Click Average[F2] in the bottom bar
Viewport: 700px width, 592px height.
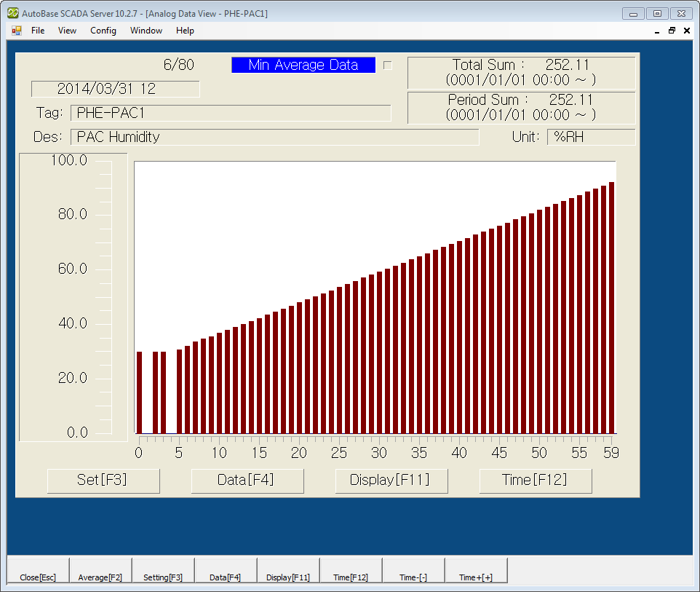tap(100, 571)
